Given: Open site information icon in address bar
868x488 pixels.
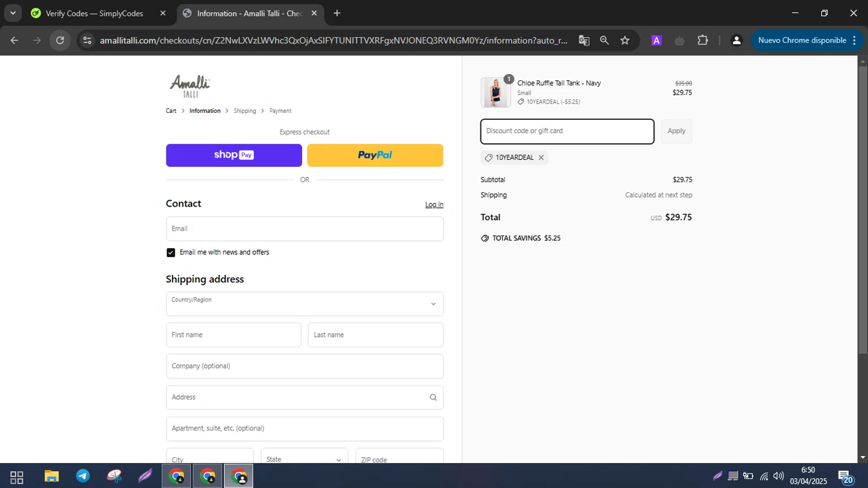Looking at the screenshot, I should (87, 41).
